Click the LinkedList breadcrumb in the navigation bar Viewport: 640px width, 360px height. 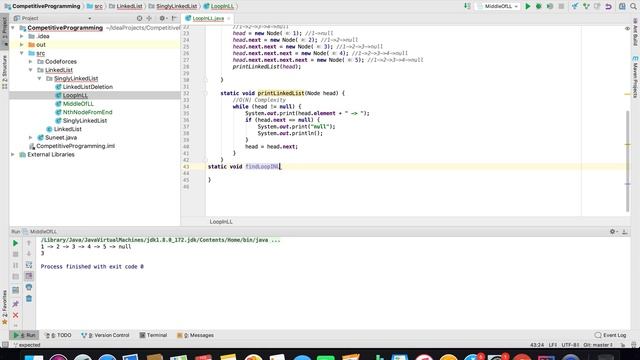tap(126, 6)
